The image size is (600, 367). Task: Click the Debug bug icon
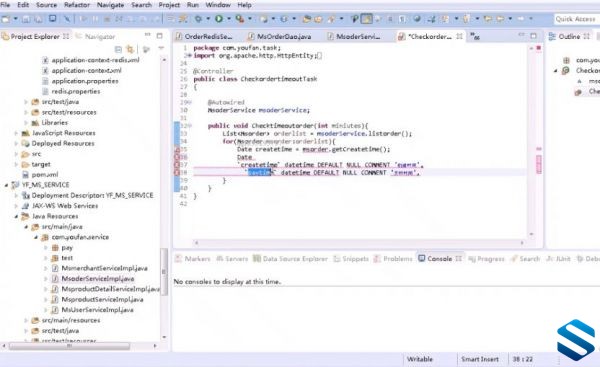pos(198,19)
